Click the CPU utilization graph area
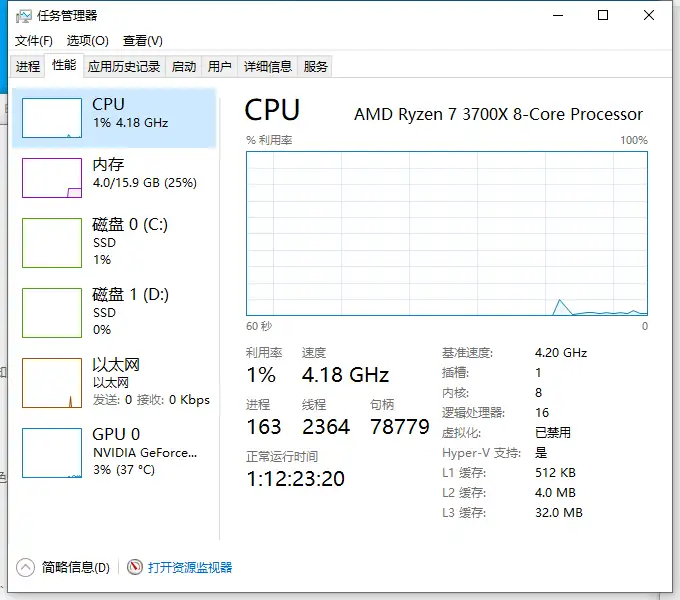Screen dimensions: 680x600 tap(447, 233)
